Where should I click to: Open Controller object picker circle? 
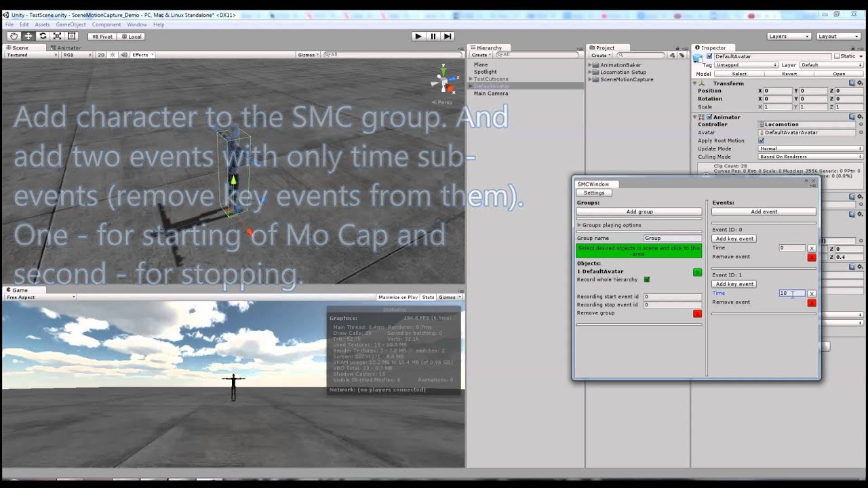click(x=861, y=125)
